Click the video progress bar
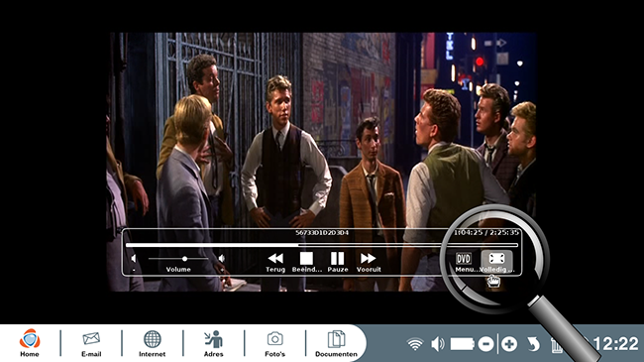The image size is (644, 362). [322, 245]
